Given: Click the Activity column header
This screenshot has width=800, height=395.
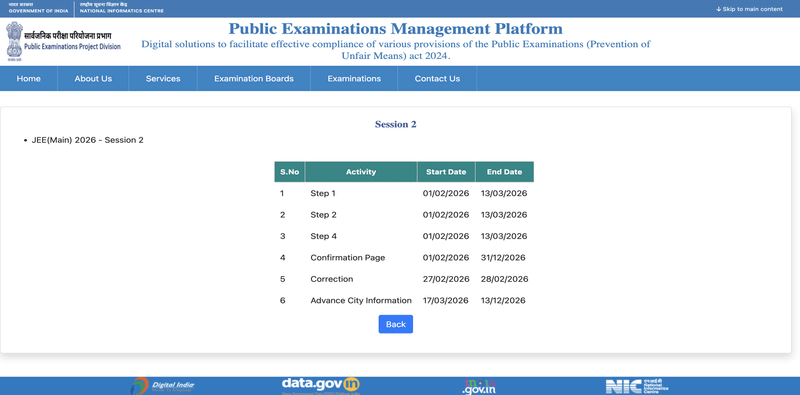Looking at the screenshot, I should pyautogui.click(x=361, y=172).
